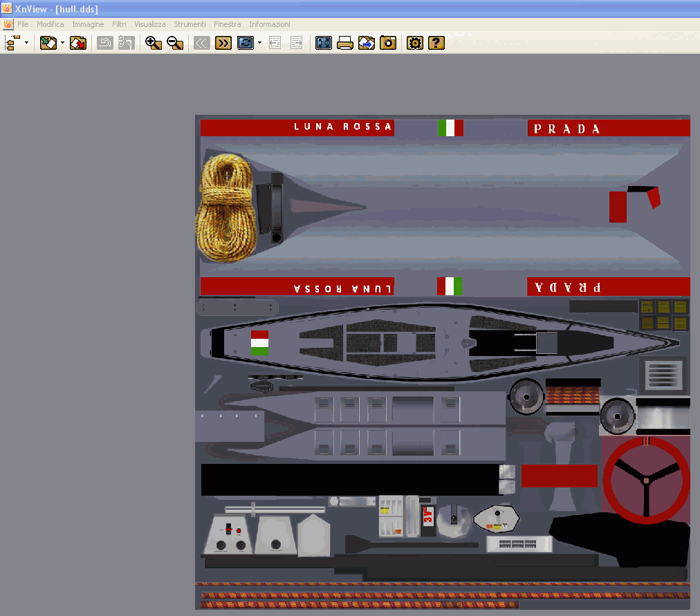Click the question mark help icon
Image resolution: width=700 pixels, height=616 pixels.
click(x=436, y=43)
